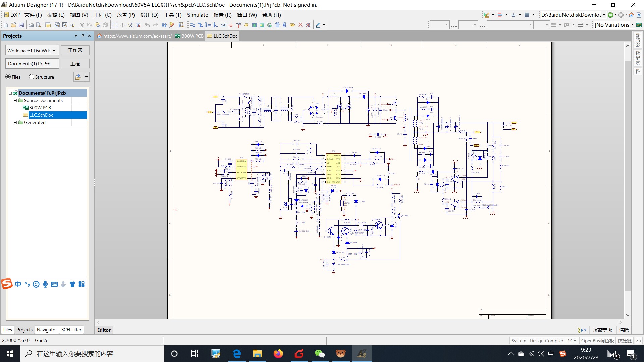Click the GND power port icon

point(231,25)
